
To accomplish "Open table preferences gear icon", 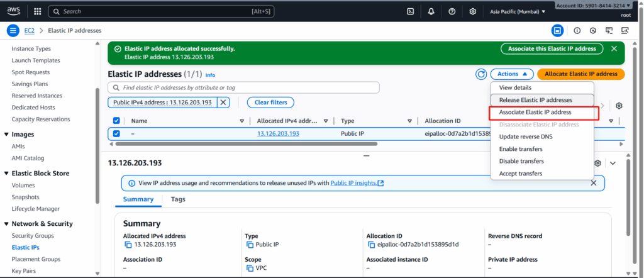I will pyautogui.click(x=619, y=106).
